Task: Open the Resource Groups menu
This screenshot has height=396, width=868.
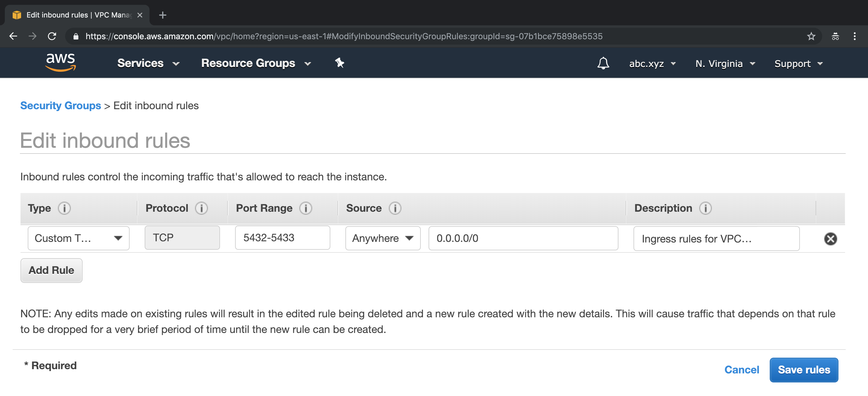Action: tap(256, 63)
